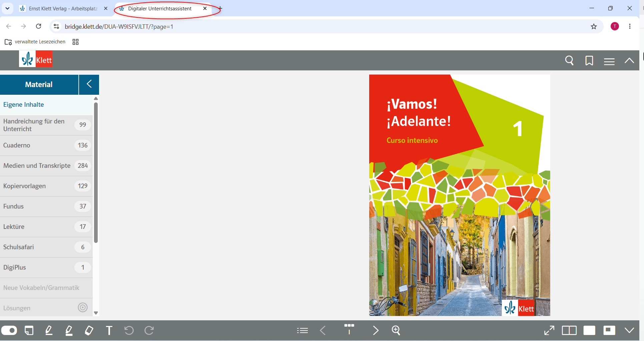
Task: Open the Kopiervorlagen category
Action: click(46, 186)
